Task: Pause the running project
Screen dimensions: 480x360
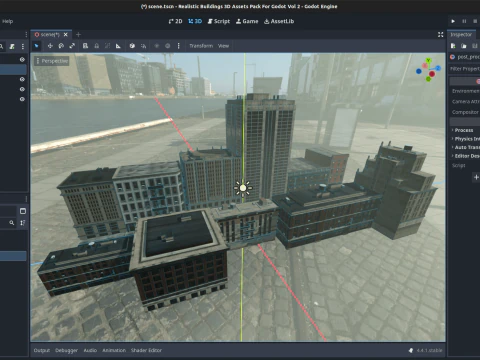Action: click(464, 21)
